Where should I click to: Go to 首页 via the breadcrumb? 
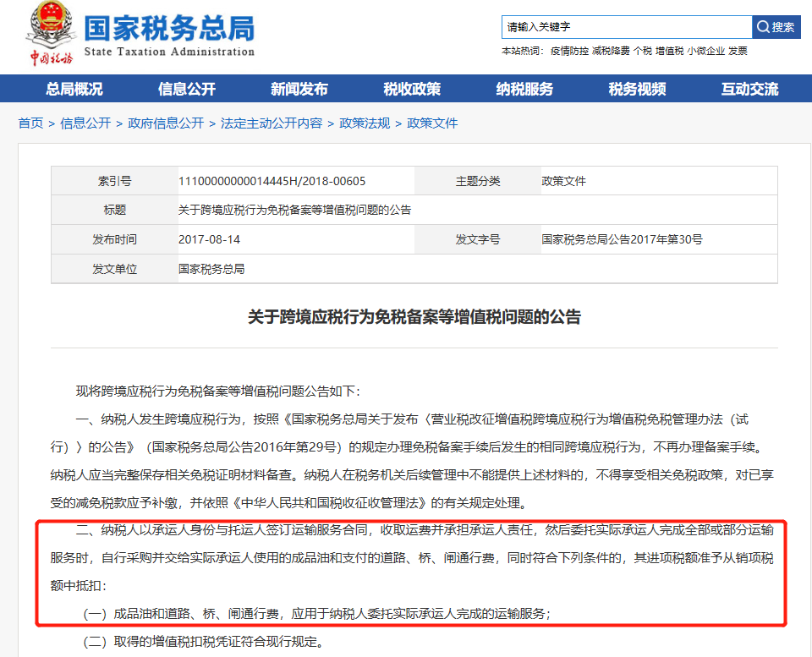tap(30, 123)
